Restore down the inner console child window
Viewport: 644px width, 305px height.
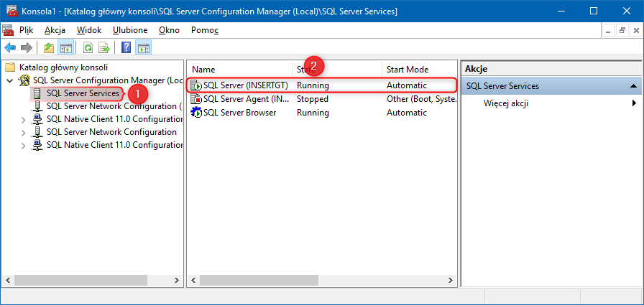[x=622, y=30]
